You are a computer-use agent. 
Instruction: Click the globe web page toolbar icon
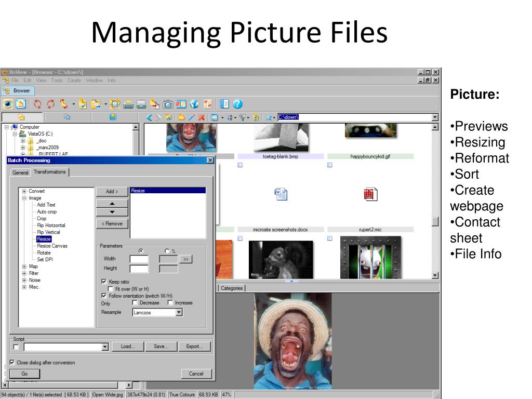194,104
